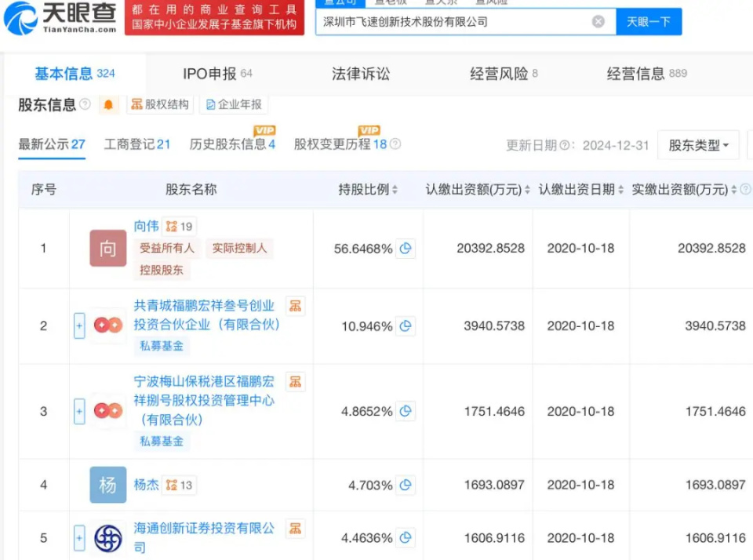Open shareholder 向伟's profile link

point(146,226)
